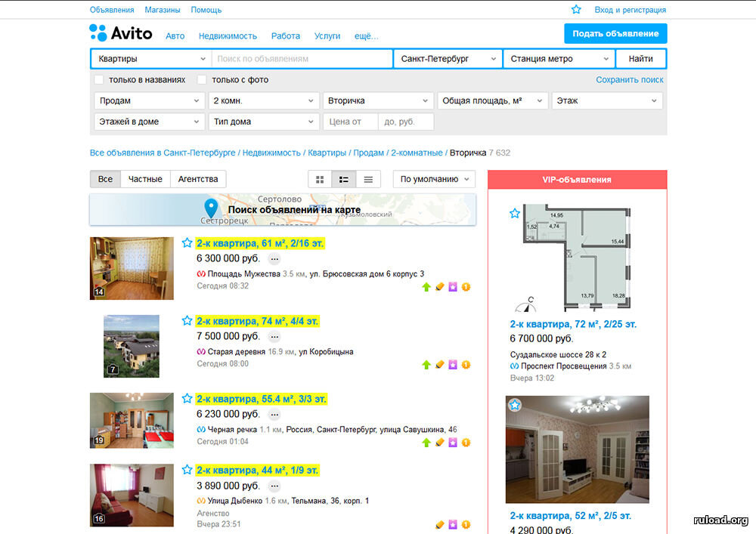The image size is (756, 534).
Task: Click the Найти search button
Action: pos(641,59)
